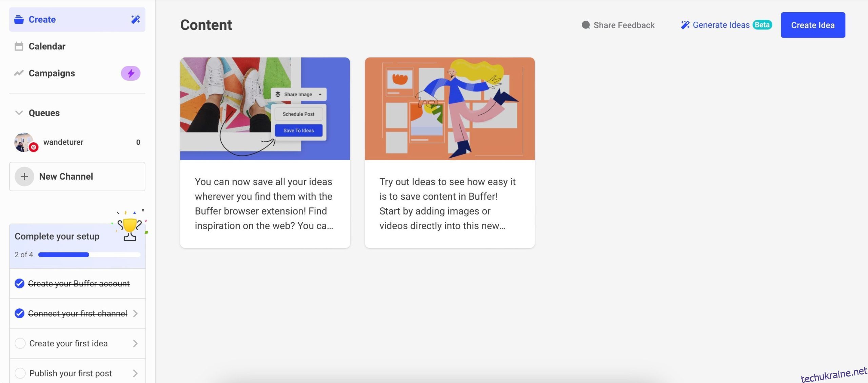Click the Beta badge

point(762,25)
